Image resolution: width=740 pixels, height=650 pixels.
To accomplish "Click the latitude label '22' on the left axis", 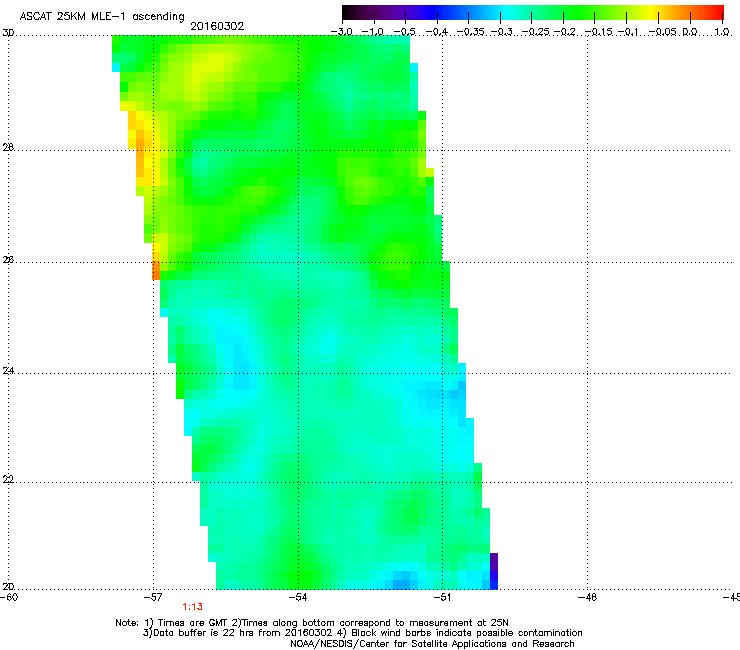I will (8, 479).
